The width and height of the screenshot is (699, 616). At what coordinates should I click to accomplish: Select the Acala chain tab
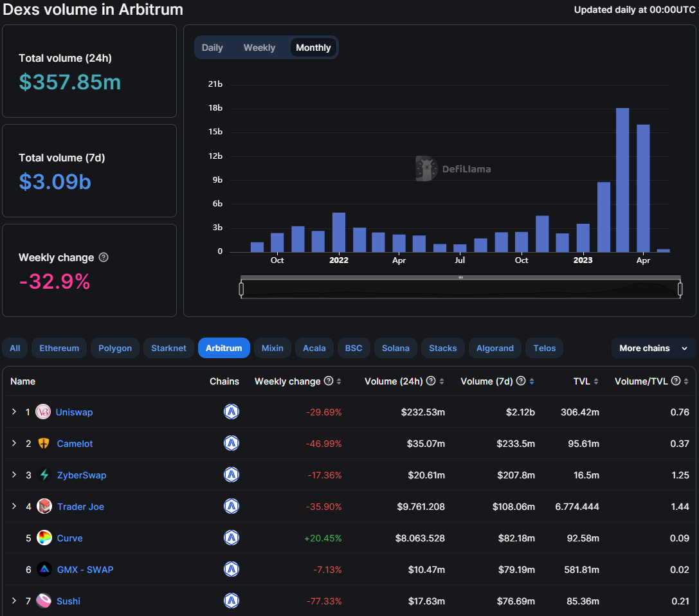click(314, 348)
